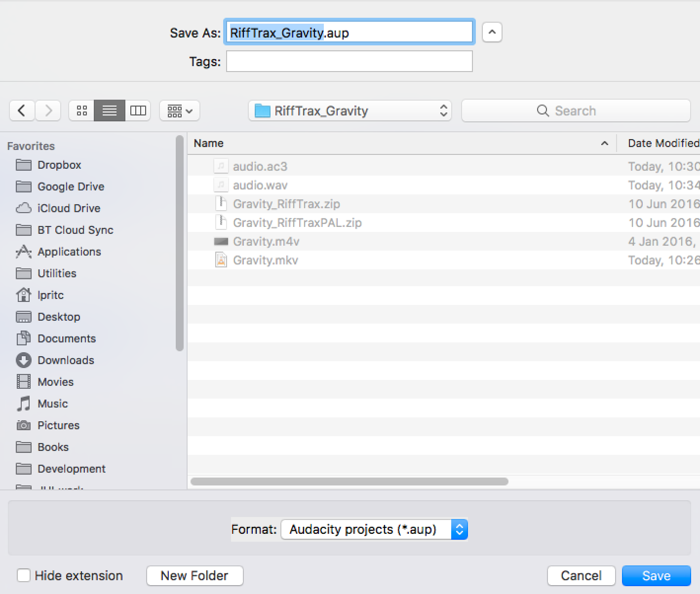Open the item arrangement dropdown
700x594 pixels.
point(180,111)
